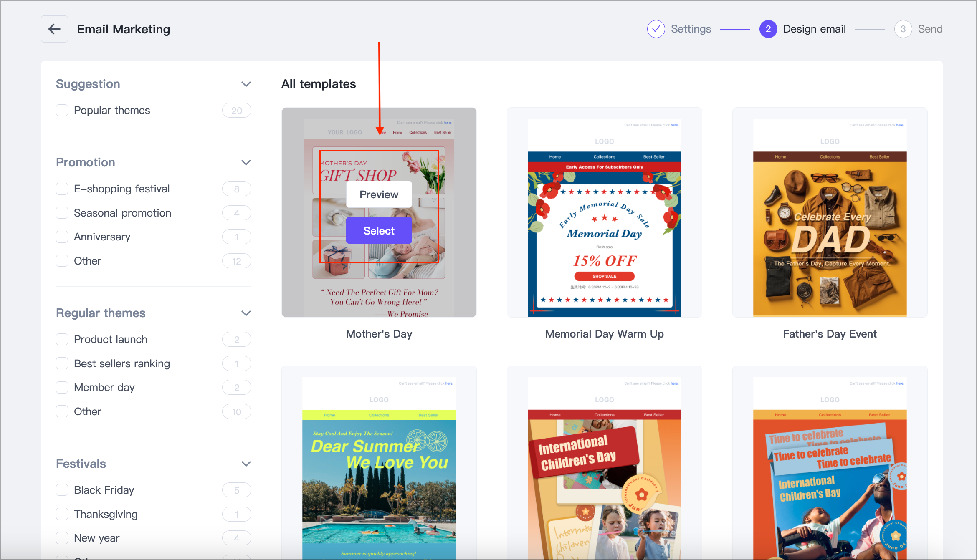
Task: Check the Best sellers ranking checkbox
Action: (x=62, y=363)
